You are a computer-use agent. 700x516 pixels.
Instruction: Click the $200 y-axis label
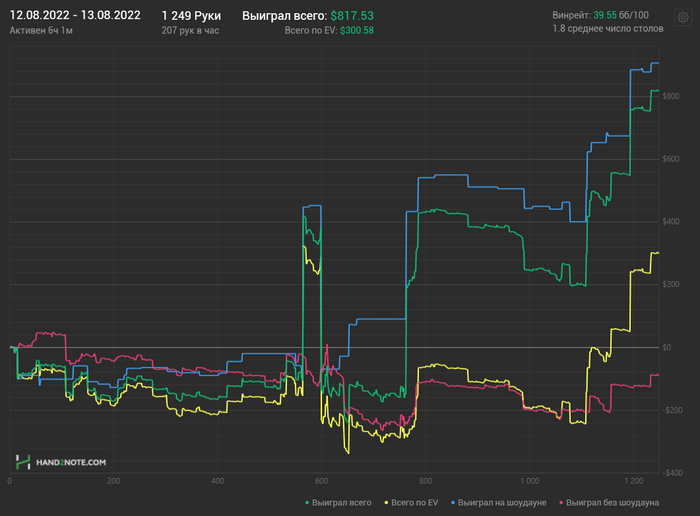click(x=671, y=284)
